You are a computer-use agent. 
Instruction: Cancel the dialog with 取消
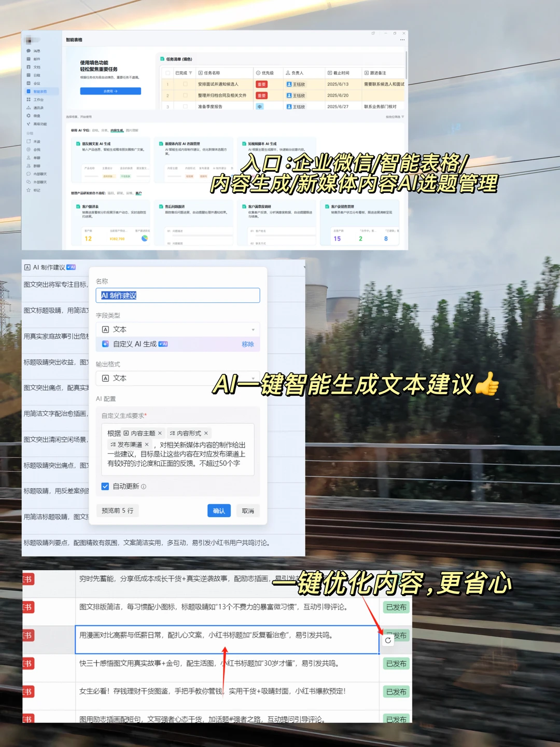(x=248, y=511)
